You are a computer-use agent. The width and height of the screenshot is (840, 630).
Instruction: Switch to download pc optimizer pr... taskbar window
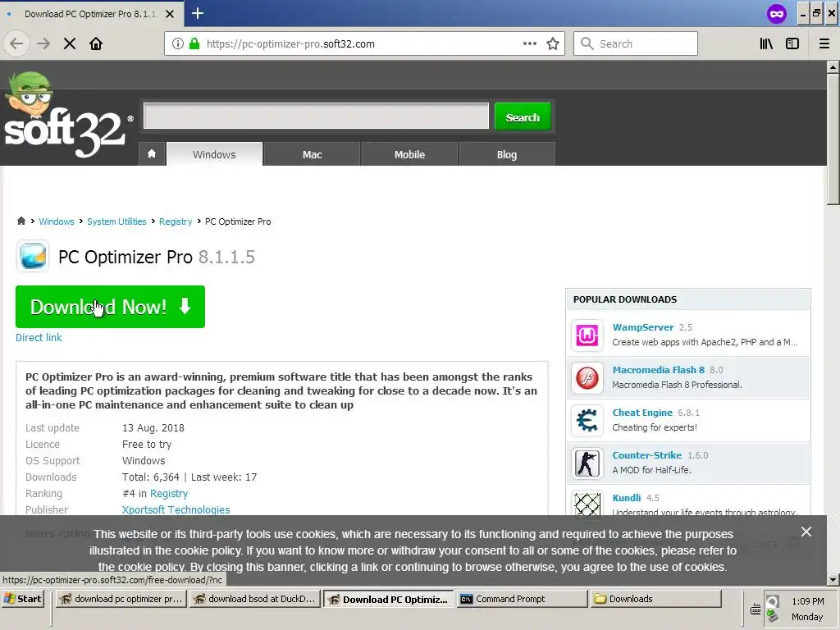[121, 598]
